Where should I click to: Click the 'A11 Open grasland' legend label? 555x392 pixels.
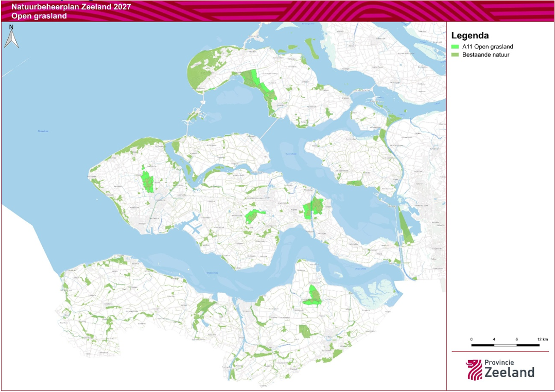488,47
